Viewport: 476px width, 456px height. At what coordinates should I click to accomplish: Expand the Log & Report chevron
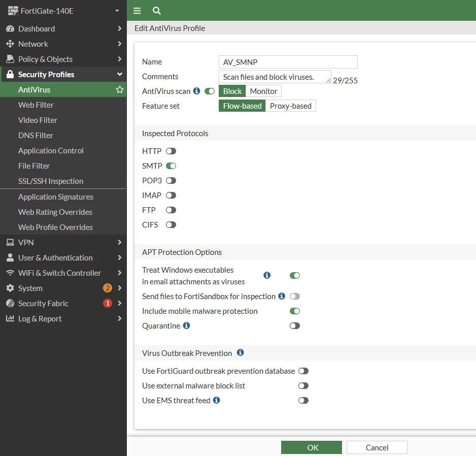click(x=119, y=318)
